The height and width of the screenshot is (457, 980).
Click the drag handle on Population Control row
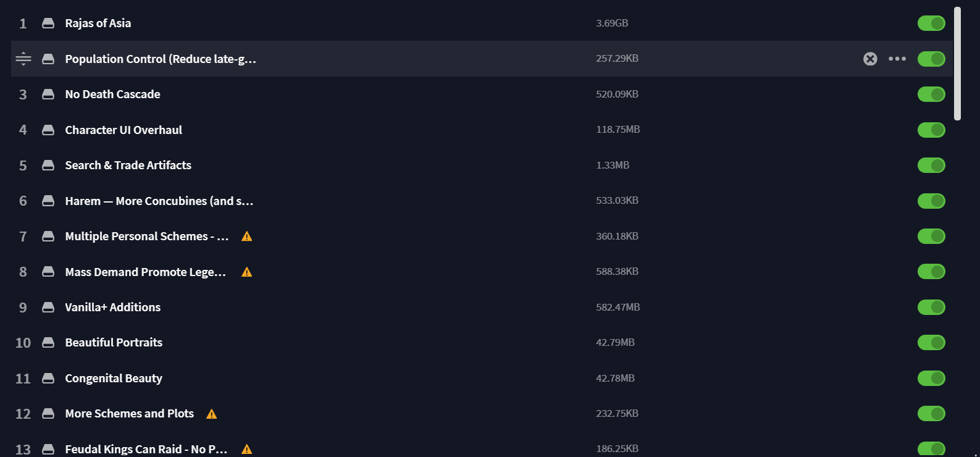(x=23, y=59)
